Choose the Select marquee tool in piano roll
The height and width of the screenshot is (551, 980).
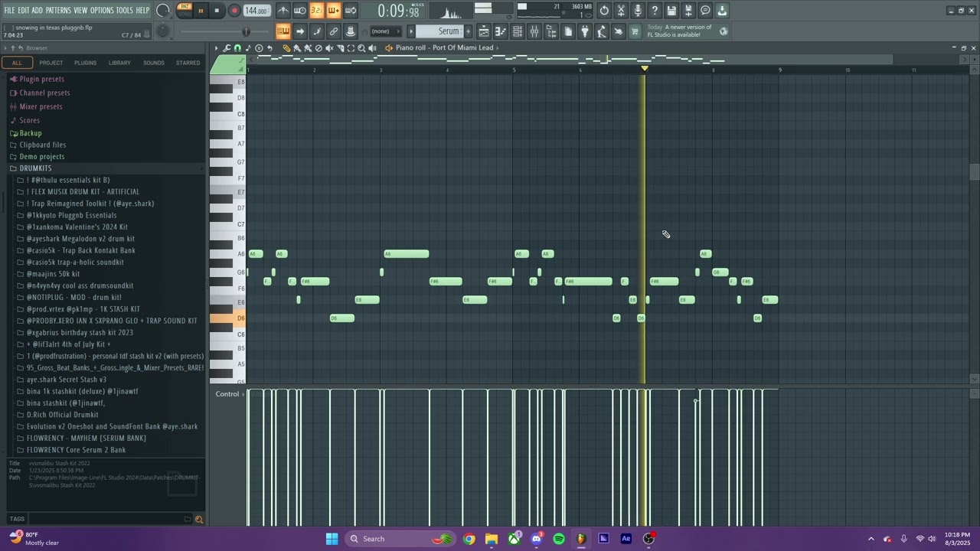pos(351,48)
